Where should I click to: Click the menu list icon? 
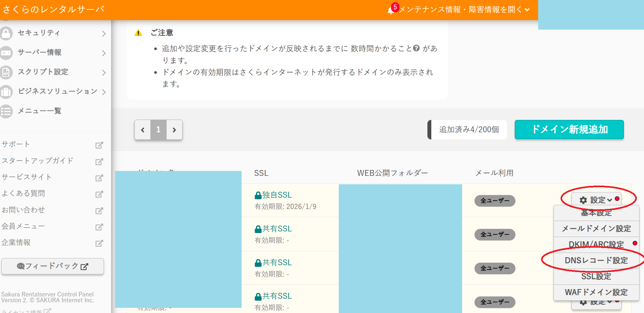(x=6, y=111)
